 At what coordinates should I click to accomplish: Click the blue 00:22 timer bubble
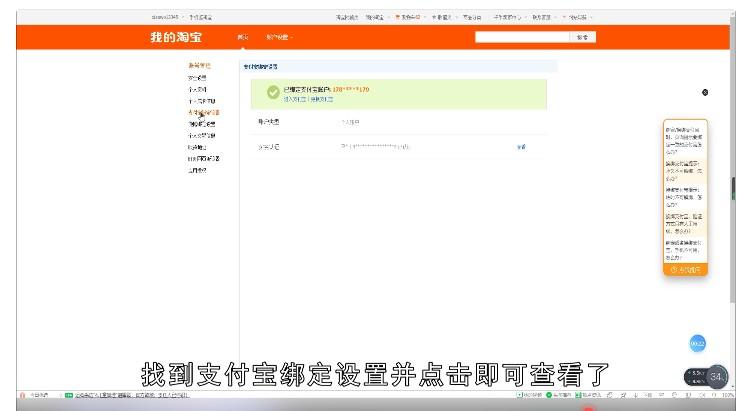click(x=697, y=343)
